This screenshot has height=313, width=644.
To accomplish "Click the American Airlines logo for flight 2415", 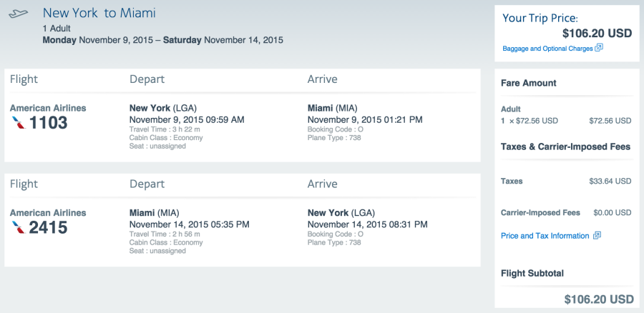I will pos(19,227).
